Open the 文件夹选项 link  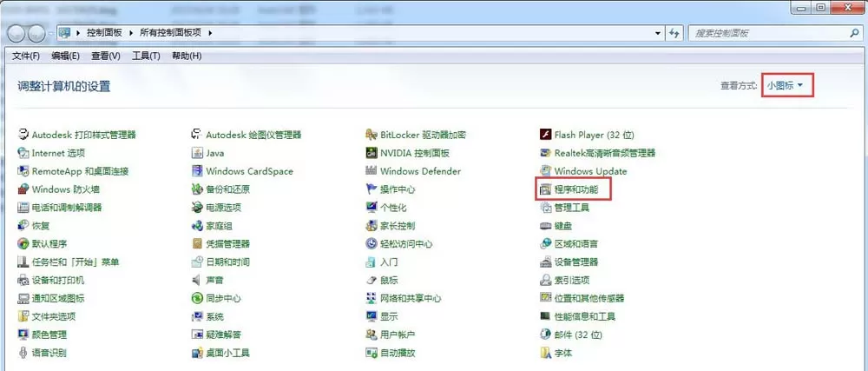pos(54,317)
